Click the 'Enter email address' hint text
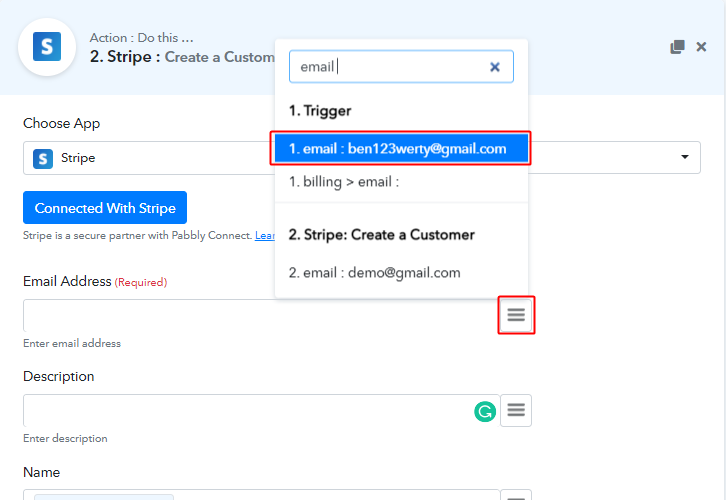This screenshot has height=500, width=726. coord(72,344)
